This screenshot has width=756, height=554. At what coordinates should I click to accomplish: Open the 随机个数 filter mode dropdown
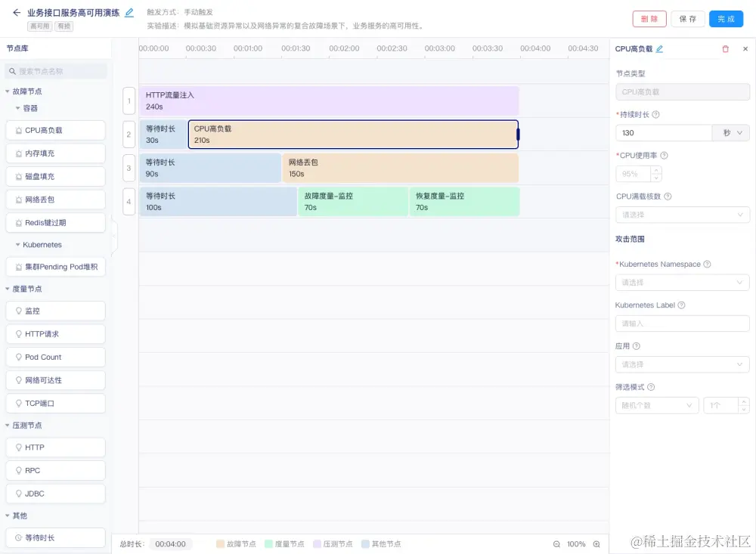coord(657,406)
